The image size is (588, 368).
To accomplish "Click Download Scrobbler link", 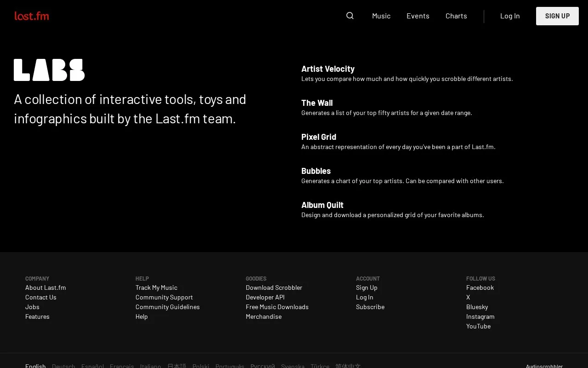I will (x=274, y=287).
